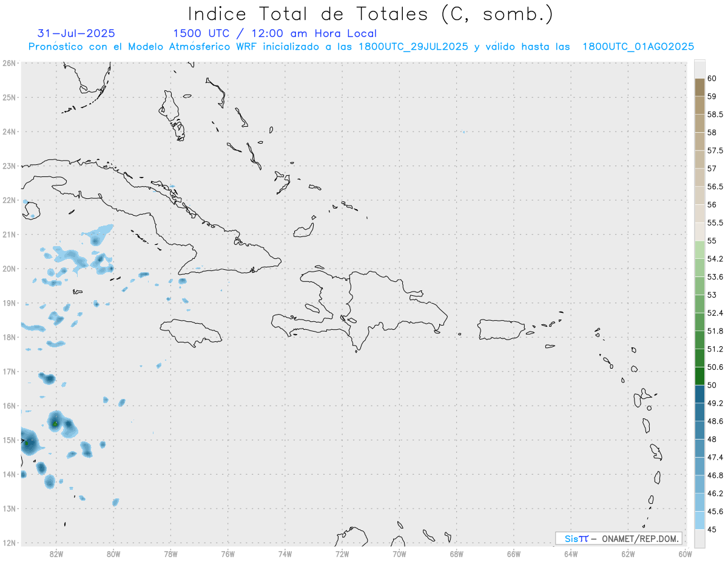
Task: Click colorbar label "46.8"
Action: pyautogui.click(x=715, y=475)
